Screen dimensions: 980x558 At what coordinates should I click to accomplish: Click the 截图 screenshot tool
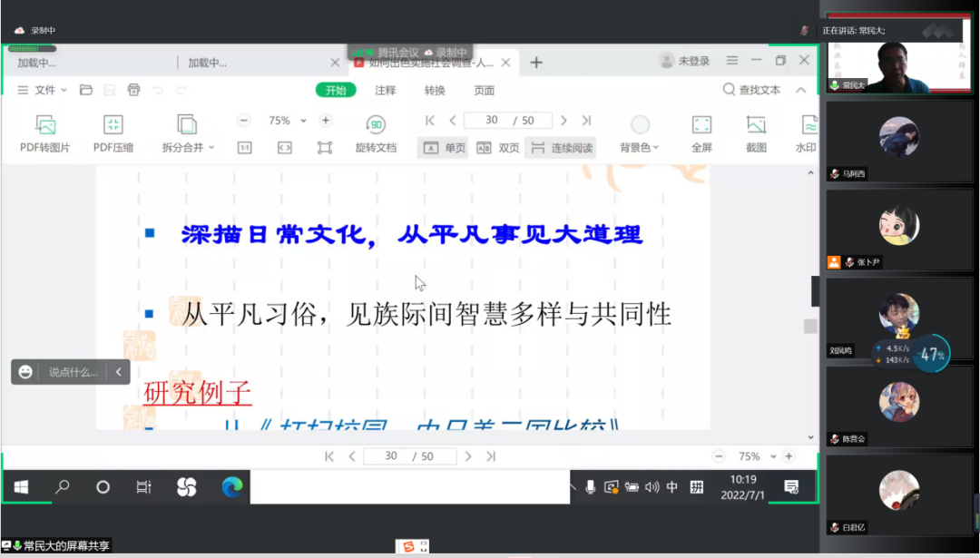tap(756, 125)
